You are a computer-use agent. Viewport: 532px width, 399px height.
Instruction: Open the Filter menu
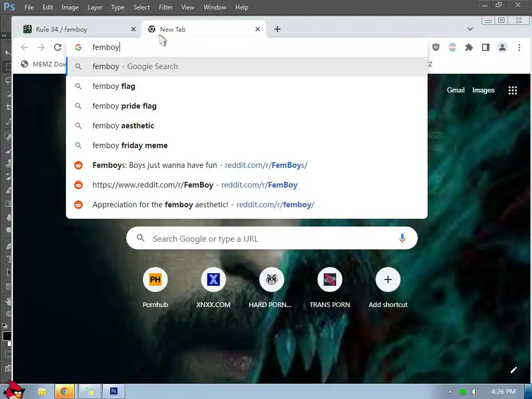click(166, 7)
